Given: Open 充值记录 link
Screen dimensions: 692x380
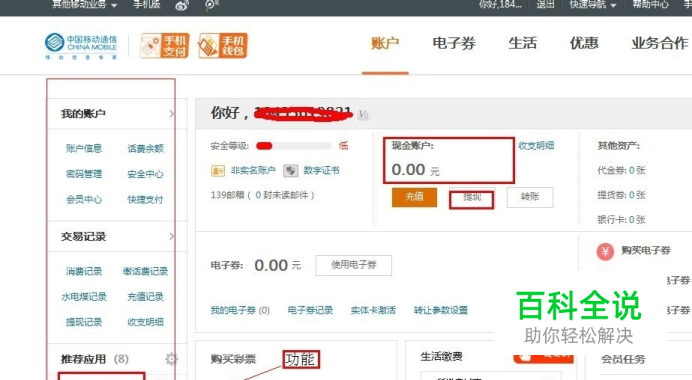Looking at the screenshot, I should click(x=145, y=297).
